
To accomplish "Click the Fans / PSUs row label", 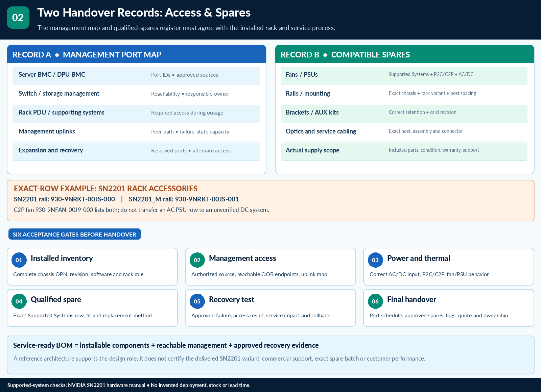I will click(302, 75).
